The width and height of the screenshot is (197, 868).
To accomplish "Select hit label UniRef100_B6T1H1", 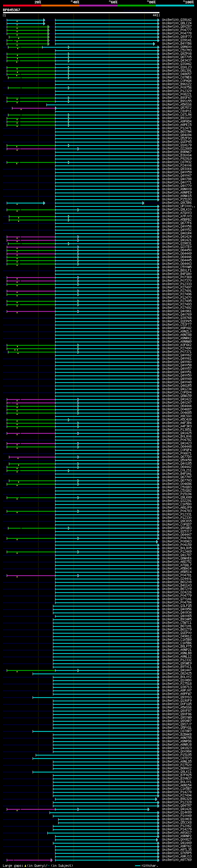I will tap(177, 626).
